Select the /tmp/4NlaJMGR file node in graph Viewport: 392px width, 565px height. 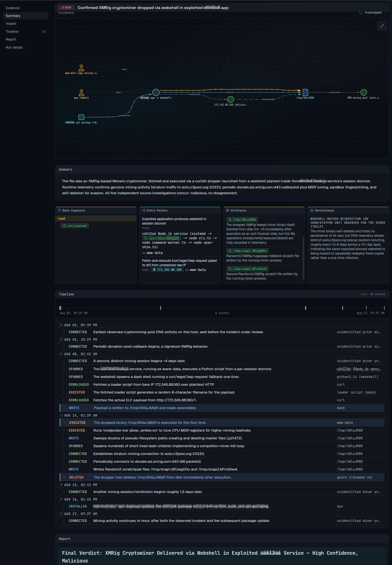(305, 92)
